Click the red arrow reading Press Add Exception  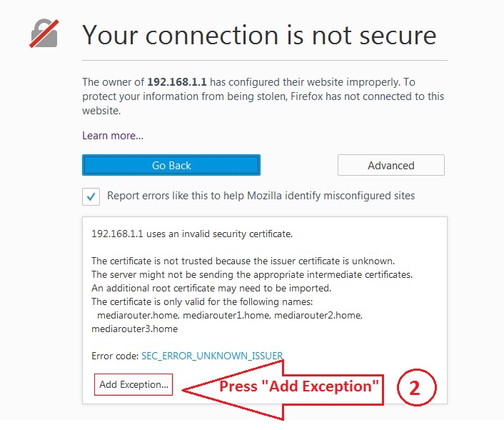(x=283, y=389)
